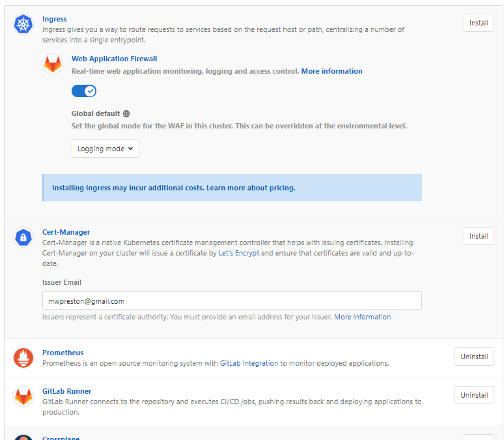The image size is (504, 440).
Task: Install Cert-Manager on the cluster
Action: click(479, 236)
